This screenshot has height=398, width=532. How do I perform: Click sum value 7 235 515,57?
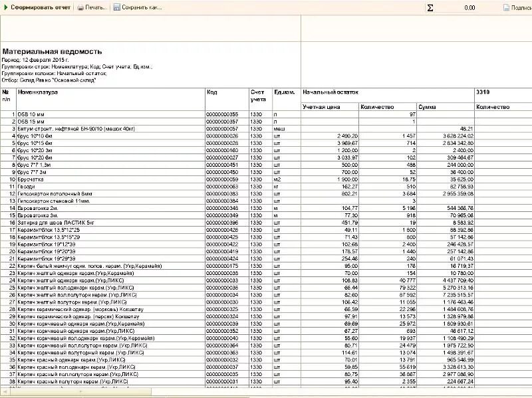pos(445,295)
